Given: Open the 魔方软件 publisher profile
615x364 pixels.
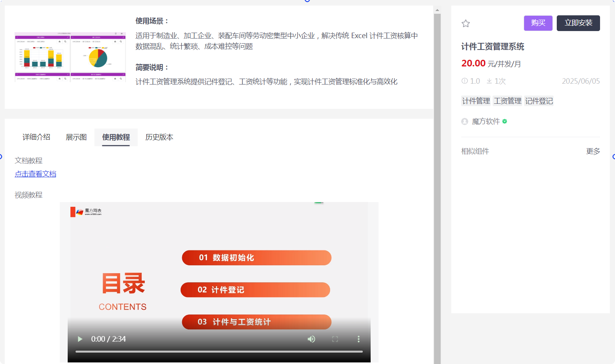Looking at the screenshot, I should tap(486, 121).
